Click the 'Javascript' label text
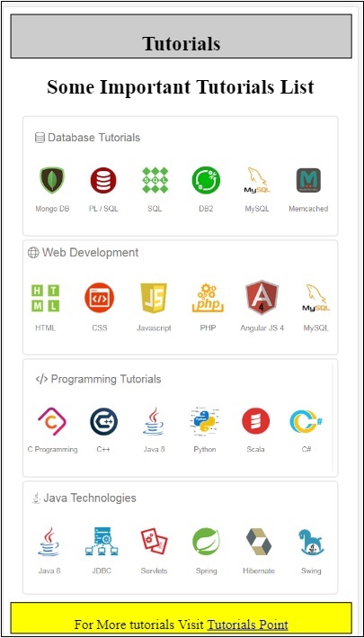364x638 pixels. (154, 328)
